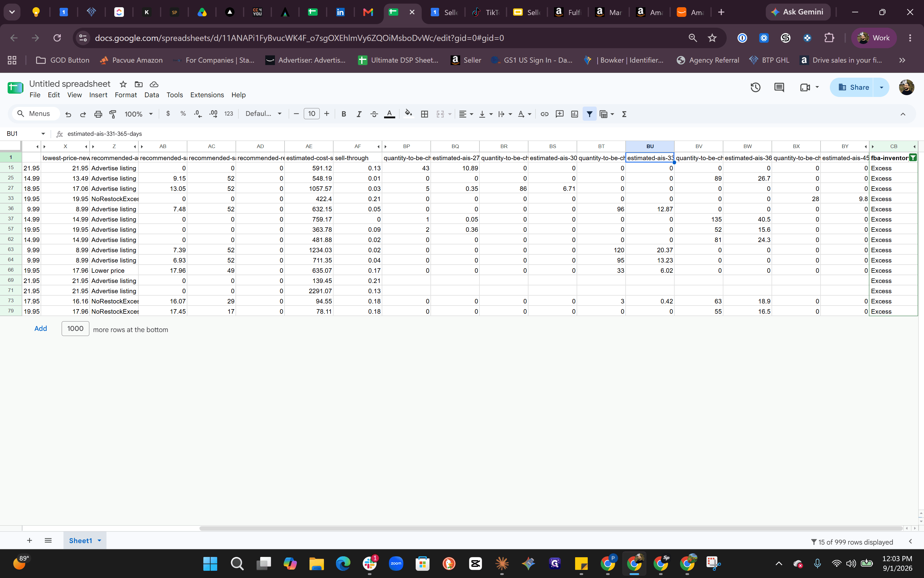Image resolution: width=924 pixels, height=578 pixels.
Task: Collapse the toolbar with caret
Action: coord(903,114)
